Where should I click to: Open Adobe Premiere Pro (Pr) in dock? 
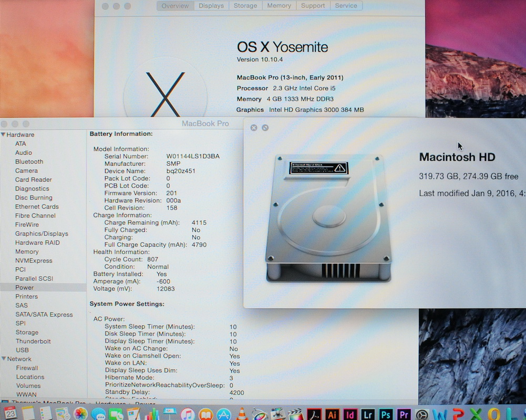tap(404, 414)
